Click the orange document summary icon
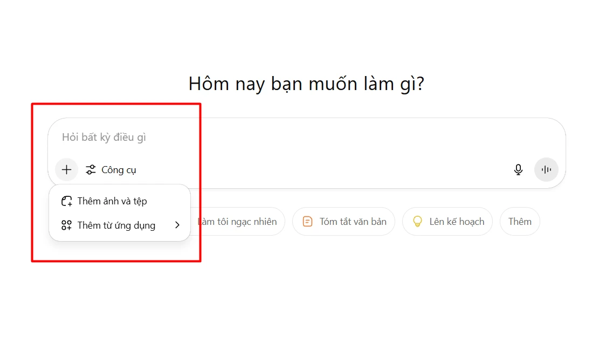Viewport: 599px width, 364px height. click(307, 222)
